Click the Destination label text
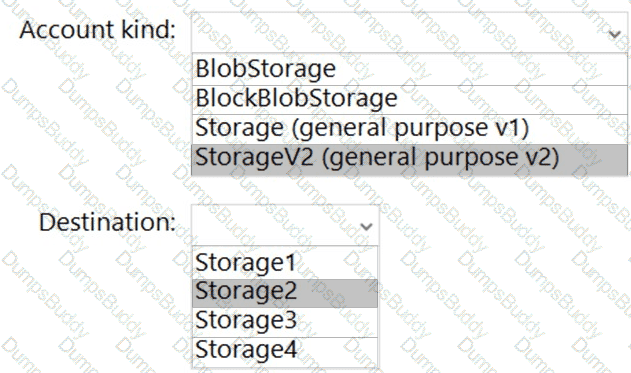 coord(107,222)
